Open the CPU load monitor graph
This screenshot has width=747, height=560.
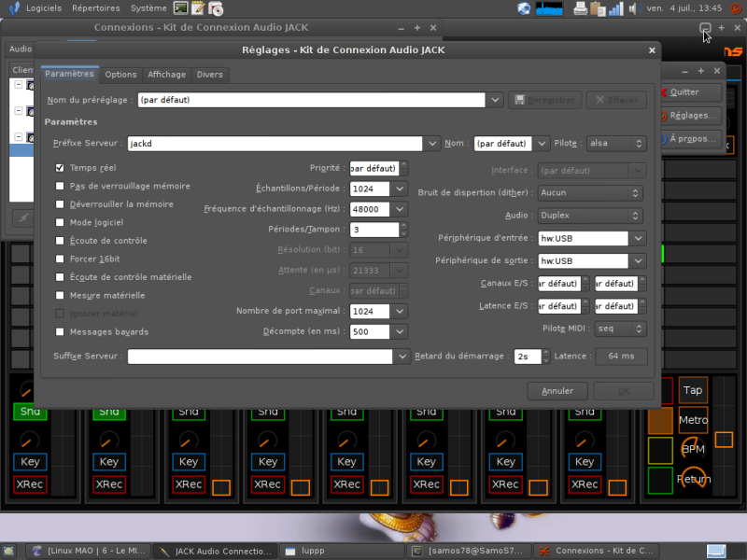[549, 8]
